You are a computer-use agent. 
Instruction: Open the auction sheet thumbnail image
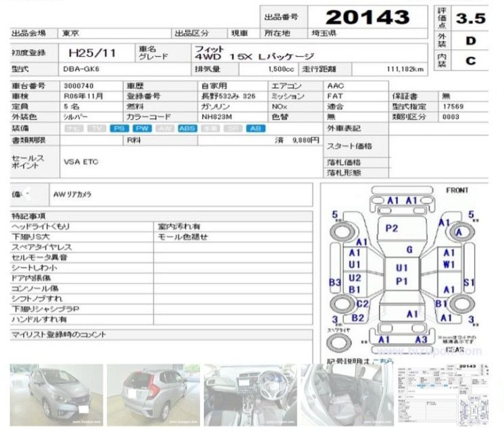coord(443,395)
